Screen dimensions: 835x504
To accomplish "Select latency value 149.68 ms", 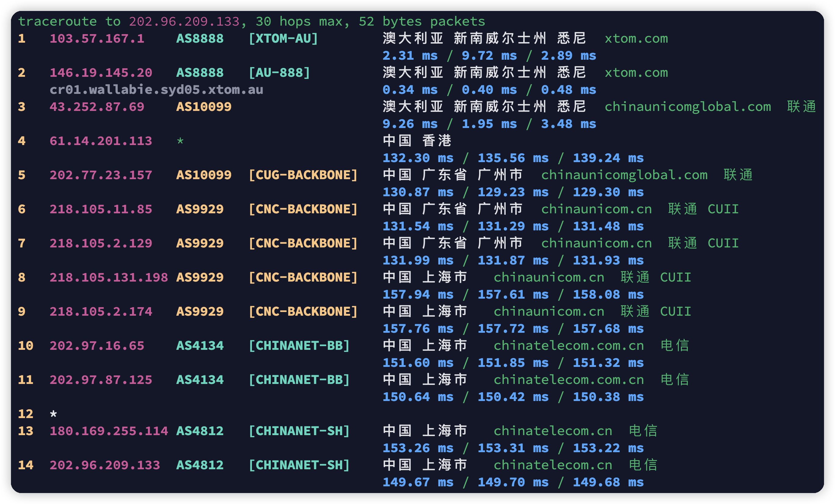I will (x=608, y=482).
